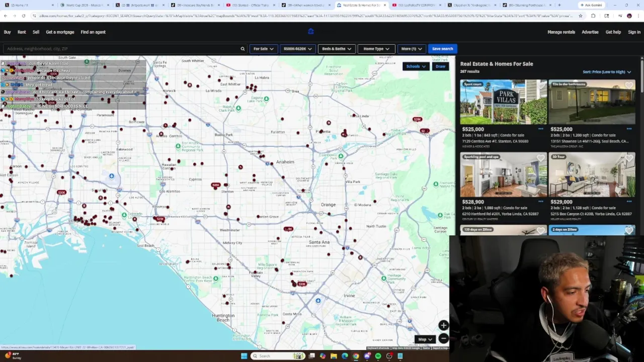This screenshot has height=362, width=644.
Task: Click the Windows taskbar Search box
Action: [278, 356]
